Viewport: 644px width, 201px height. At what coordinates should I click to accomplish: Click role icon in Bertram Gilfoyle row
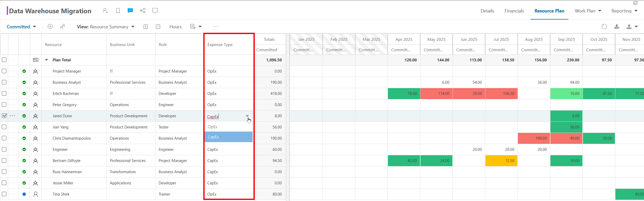(x=36, y=160)
